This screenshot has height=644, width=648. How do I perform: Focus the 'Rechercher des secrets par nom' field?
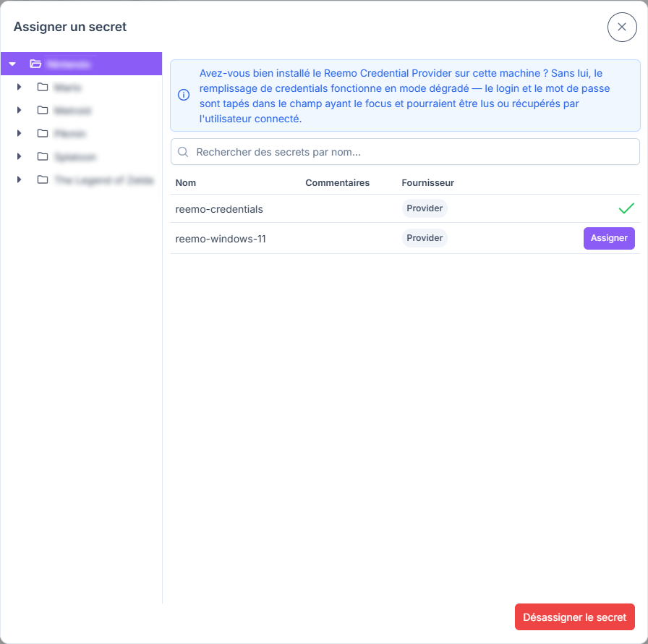click(x=405, y=152)
